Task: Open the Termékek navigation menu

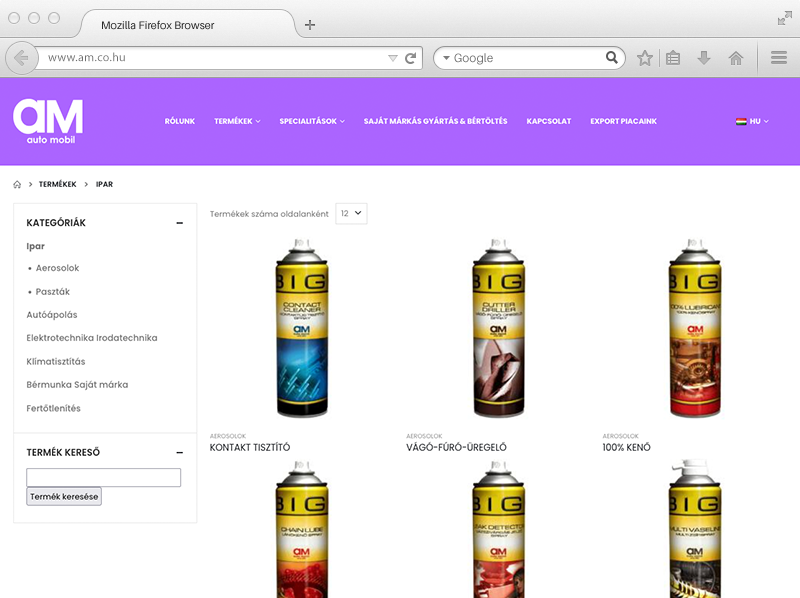Action: (236, 121)
